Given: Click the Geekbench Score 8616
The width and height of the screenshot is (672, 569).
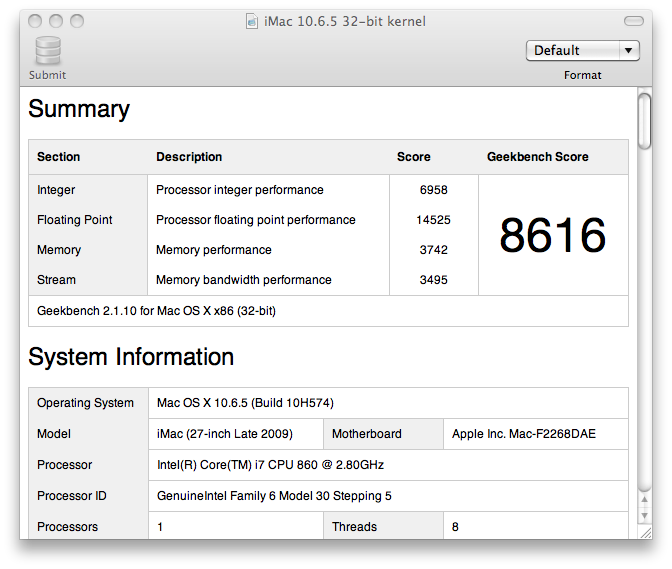Looking at the screenshot, I should (x=552, y=235).
